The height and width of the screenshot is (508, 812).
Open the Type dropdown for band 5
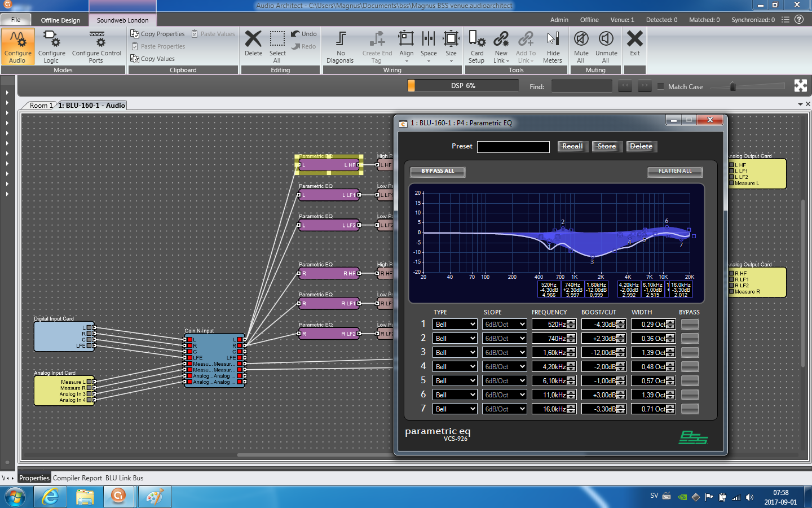454,380
